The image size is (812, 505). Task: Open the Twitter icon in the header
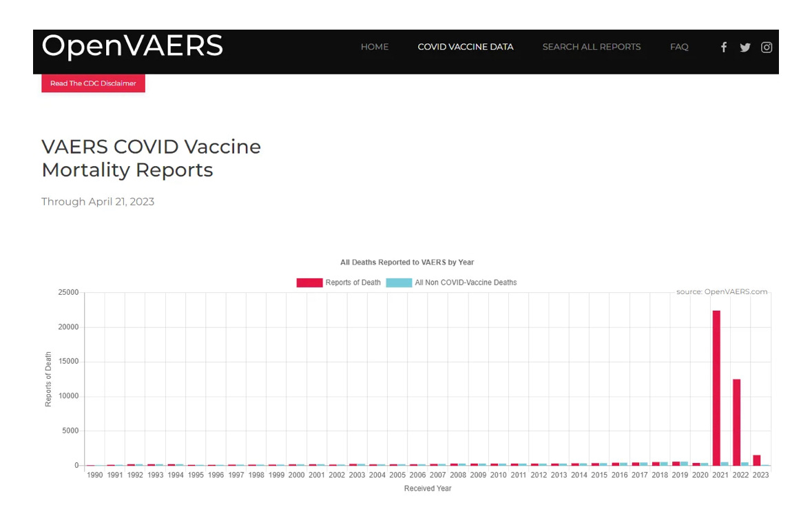pyautogui.click(x=745, y=47)
